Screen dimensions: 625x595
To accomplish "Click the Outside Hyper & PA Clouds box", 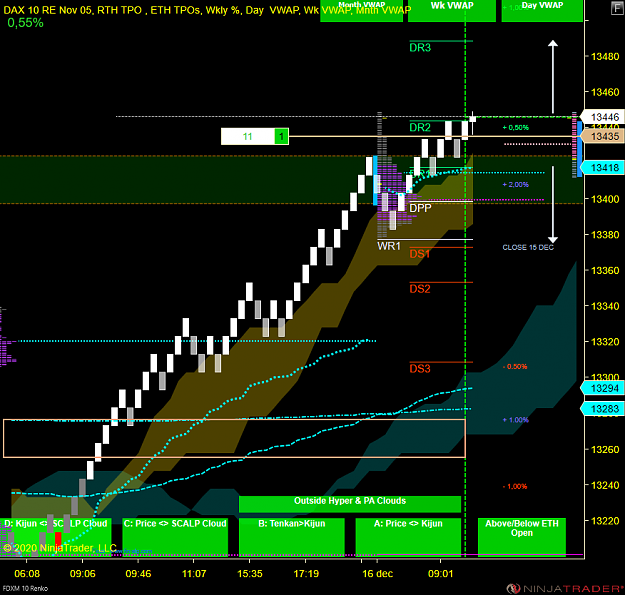I will (x=350, y=504).
